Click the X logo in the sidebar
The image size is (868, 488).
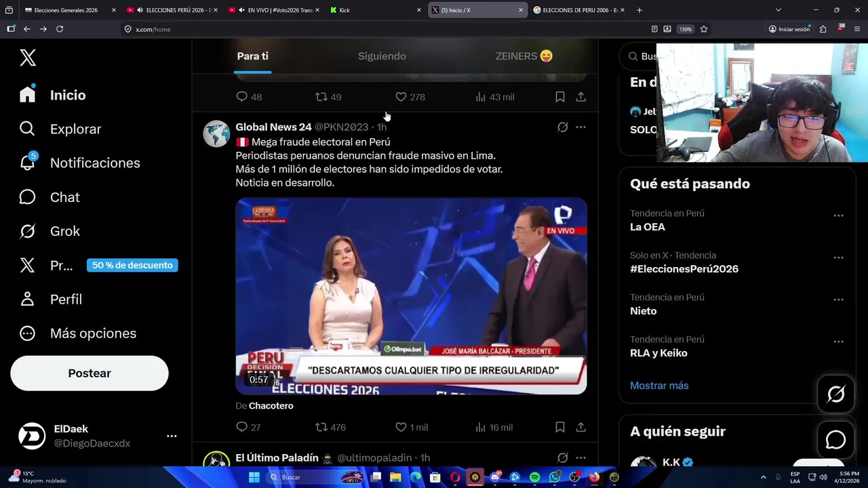coord(28,58)
